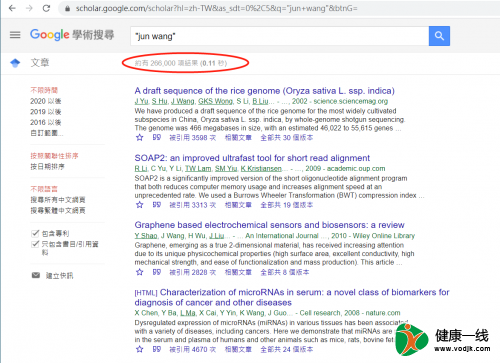Image resolution: width=500 pixels, height=363 pixels.
Task: Open 全部共 24 個版本 link
Action: pos(287,349)
